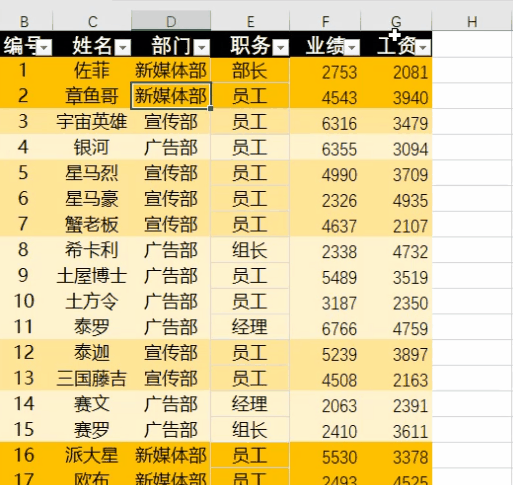Select column header F

[x=325, y=21]
